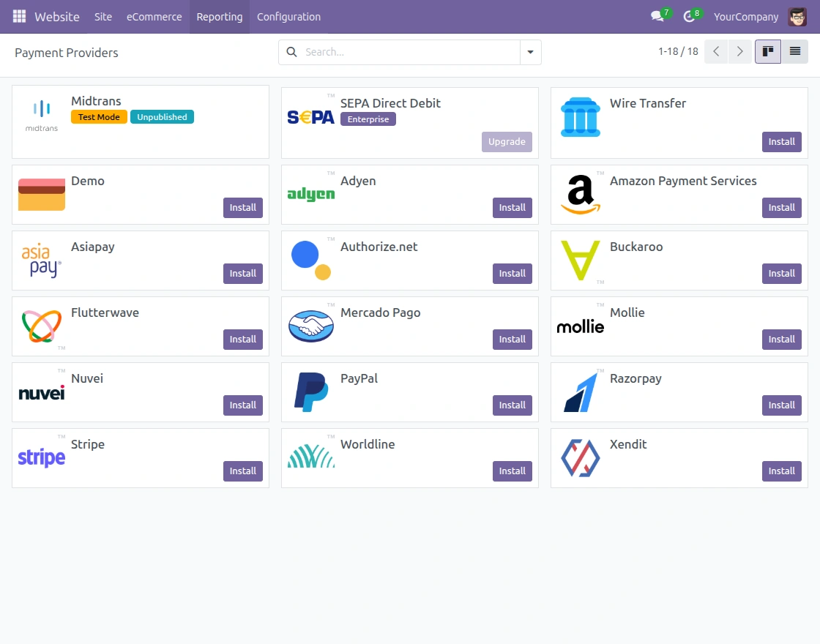The image size is (820, 644).
Task: Install the Demo provider
Action: (242, 208)
